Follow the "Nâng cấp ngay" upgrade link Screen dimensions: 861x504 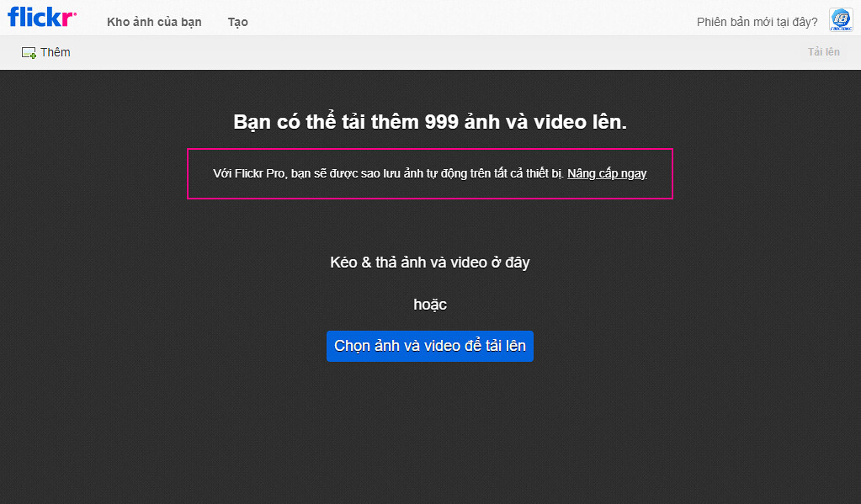[x=607, y=173]
